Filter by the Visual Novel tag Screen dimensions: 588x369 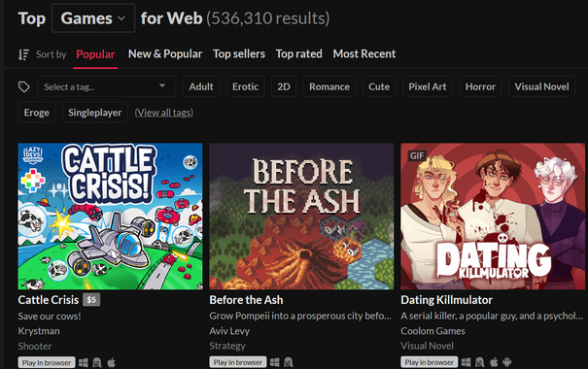pos(541,86)
